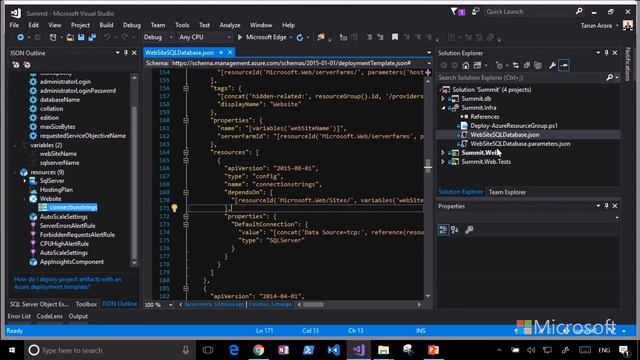This screenshot has height=360, width=640.
Task: Switch to the Team Explorer tab
Action: 507,192
